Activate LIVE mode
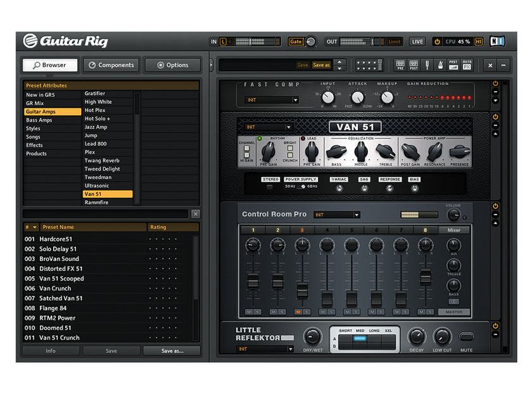The width and height of the screenshot is (532, 399). 417,41
